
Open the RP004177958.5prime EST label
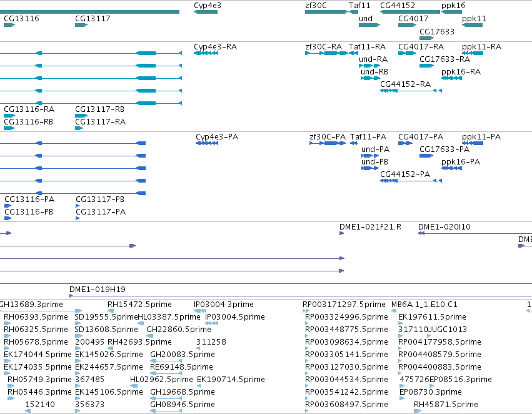(x=439, y=343)
